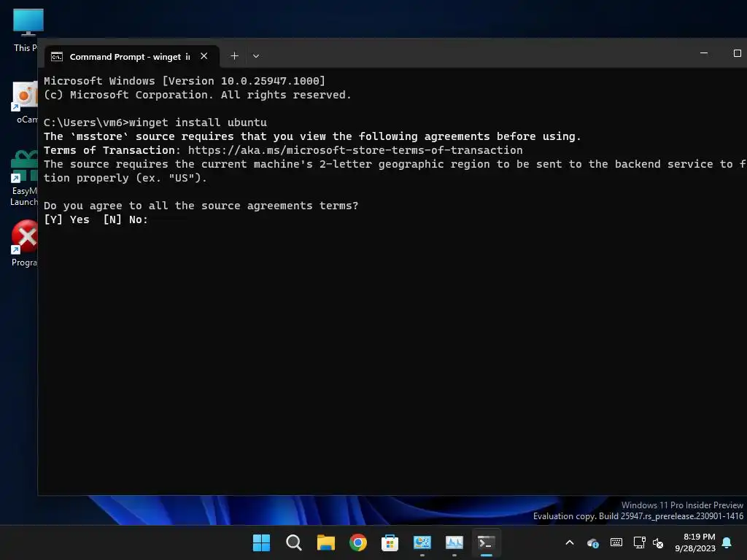Click the Microsoft Store terms of transaction URL
747x560 pixels.
point(355,150)
